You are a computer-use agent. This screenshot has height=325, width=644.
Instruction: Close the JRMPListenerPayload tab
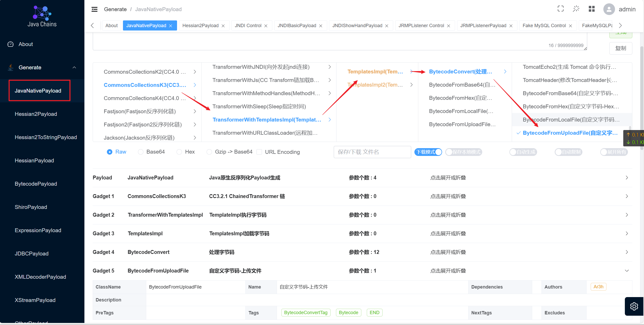pos(511,26)
